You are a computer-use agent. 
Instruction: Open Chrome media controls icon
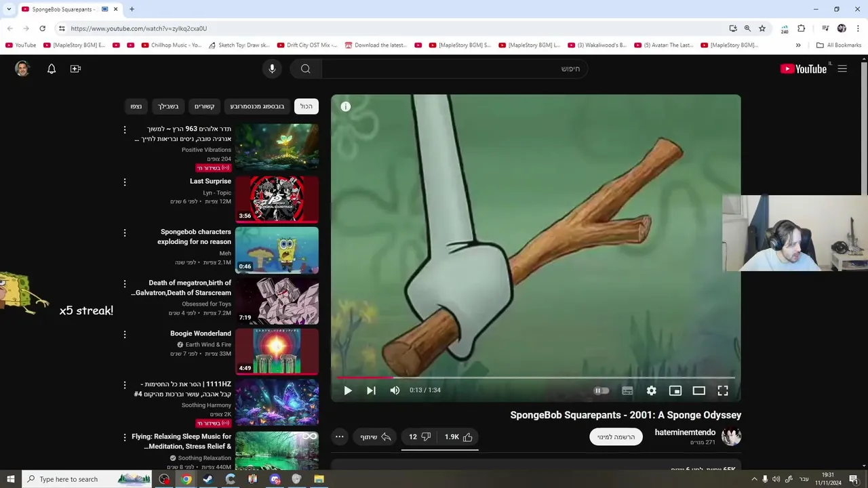tap(825, 28)
